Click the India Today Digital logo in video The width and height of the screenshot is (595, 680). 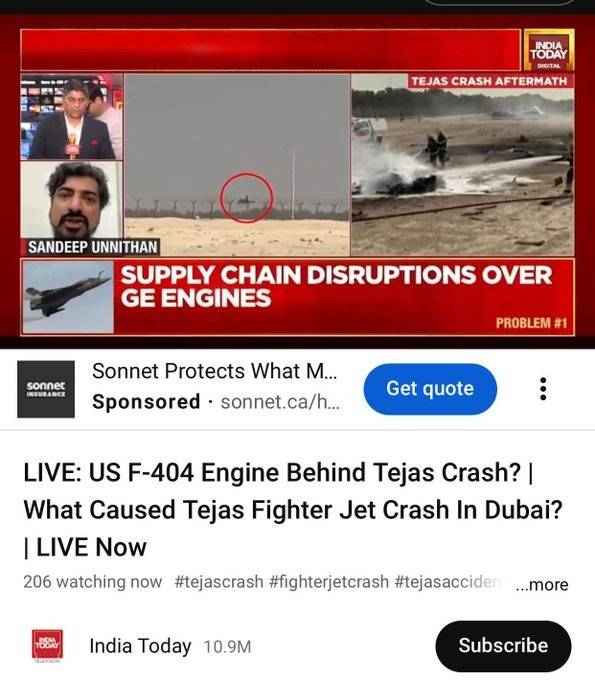tap(549, 50)
